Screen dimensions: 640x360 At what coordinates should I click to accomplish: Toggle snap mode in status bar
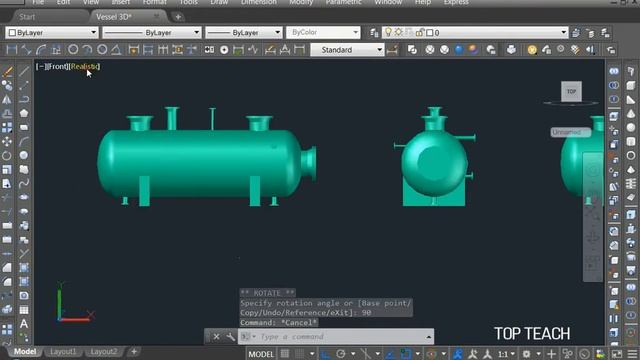(300, 354)
